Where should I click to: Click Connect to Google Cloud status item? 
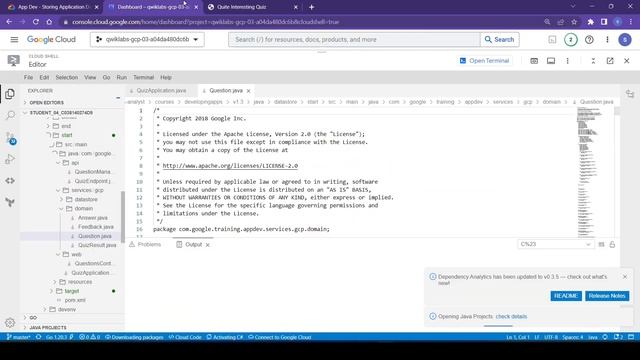pyautogui.click(x=280, y=337)
